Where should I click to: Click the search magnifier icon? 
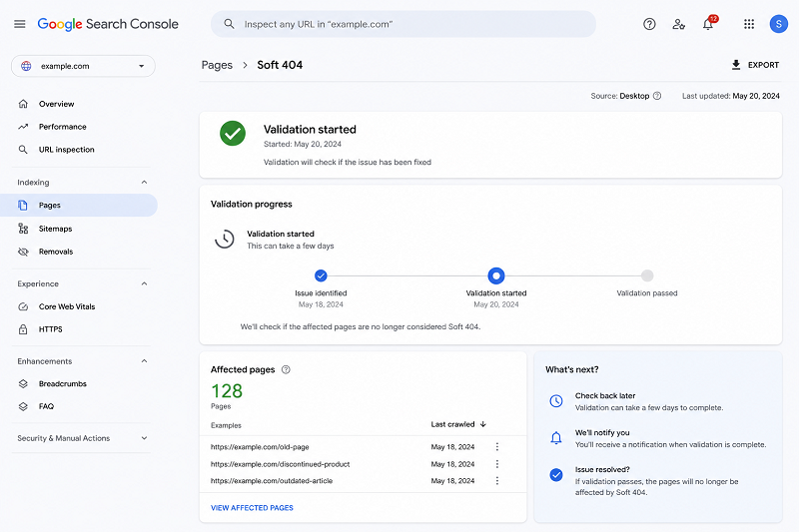pos(230,24)
